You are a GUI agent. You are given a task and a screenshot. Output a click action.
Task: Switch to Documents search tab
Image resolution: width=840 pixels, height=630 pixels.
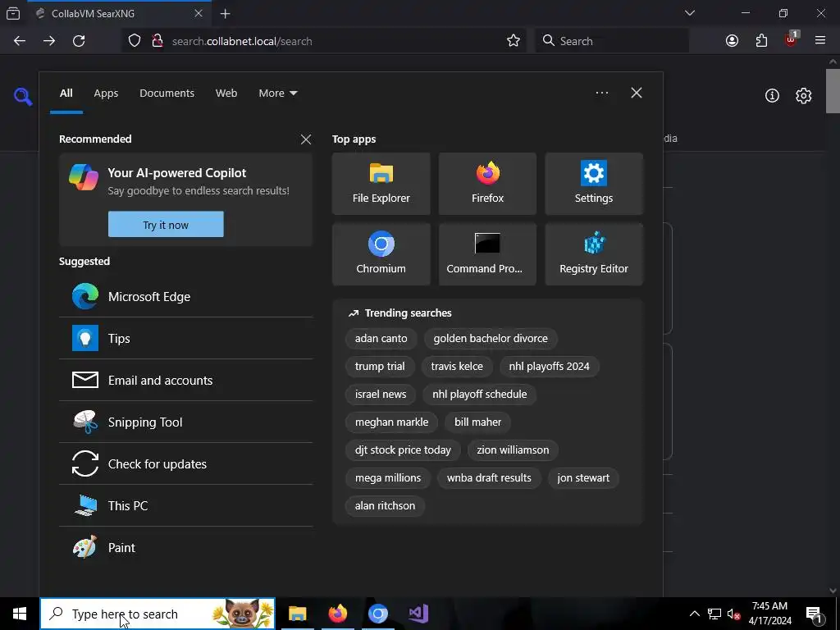point(167,94)
